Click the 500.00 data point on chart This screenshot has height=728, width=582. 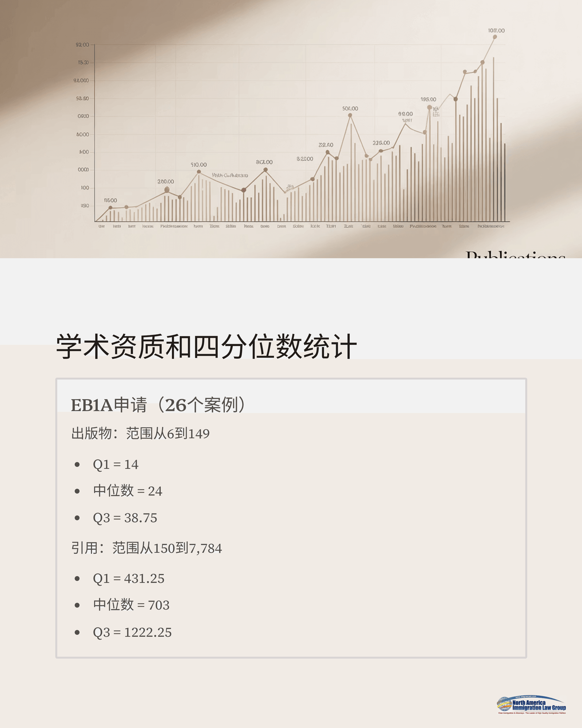pyautogui.click(x=350, y=116)
